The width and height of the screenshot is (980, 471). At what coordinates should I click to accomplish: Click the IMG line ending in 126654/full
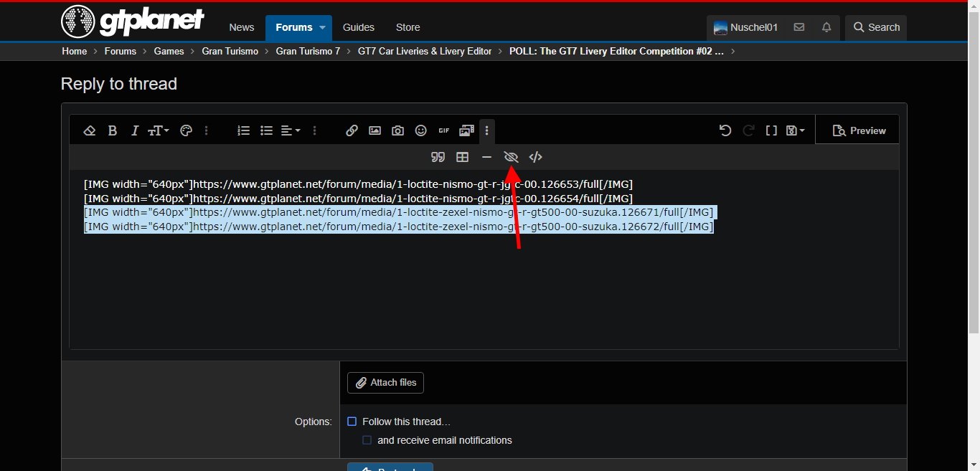pyautogui.click(x=358, y=199)
